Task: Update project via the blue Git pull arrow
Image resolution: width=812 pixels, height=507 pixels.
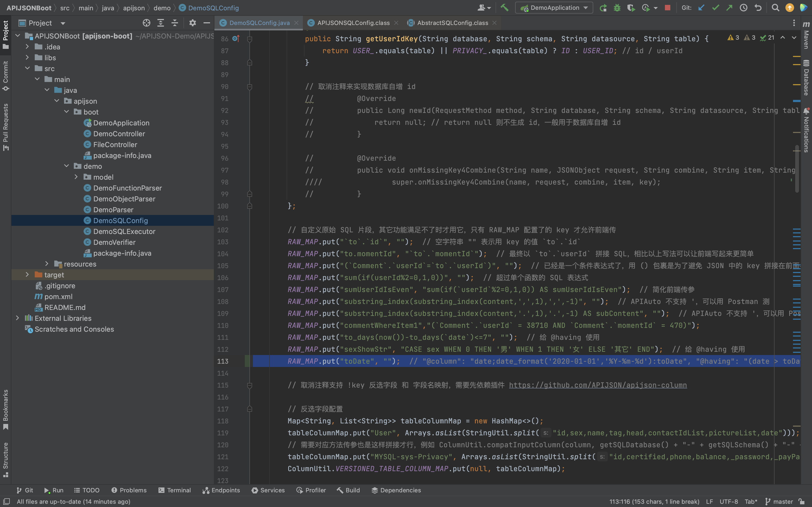Action: [x=701, y=7]
